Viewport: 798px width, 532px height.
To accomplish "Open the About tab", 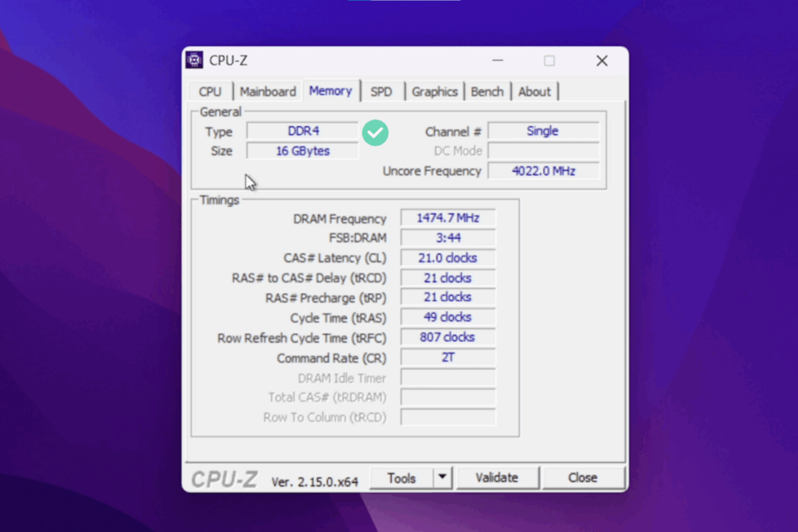I will click(535, 92).
